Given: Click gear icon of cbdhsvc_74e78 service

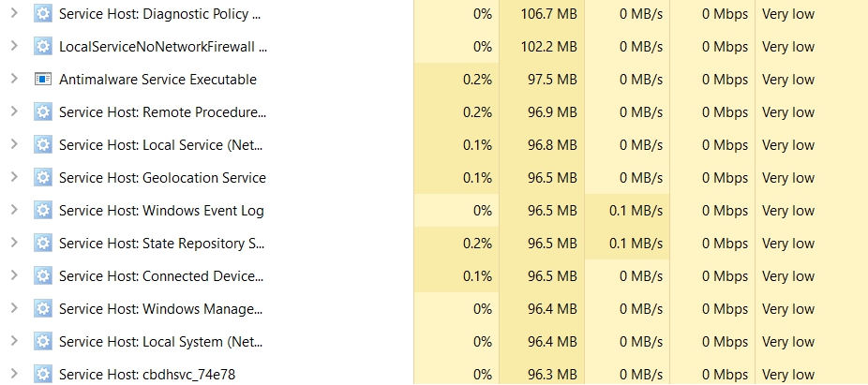Looking at the screenshot, I should [42, 374].
